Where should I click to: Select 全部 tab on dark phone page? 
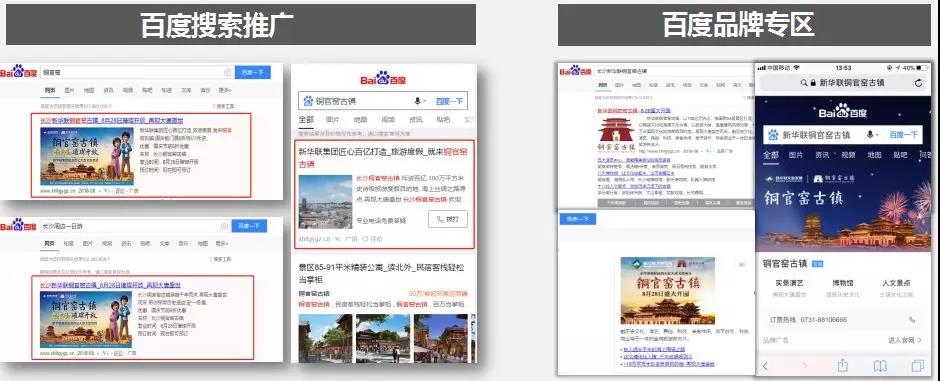point(770,155)
